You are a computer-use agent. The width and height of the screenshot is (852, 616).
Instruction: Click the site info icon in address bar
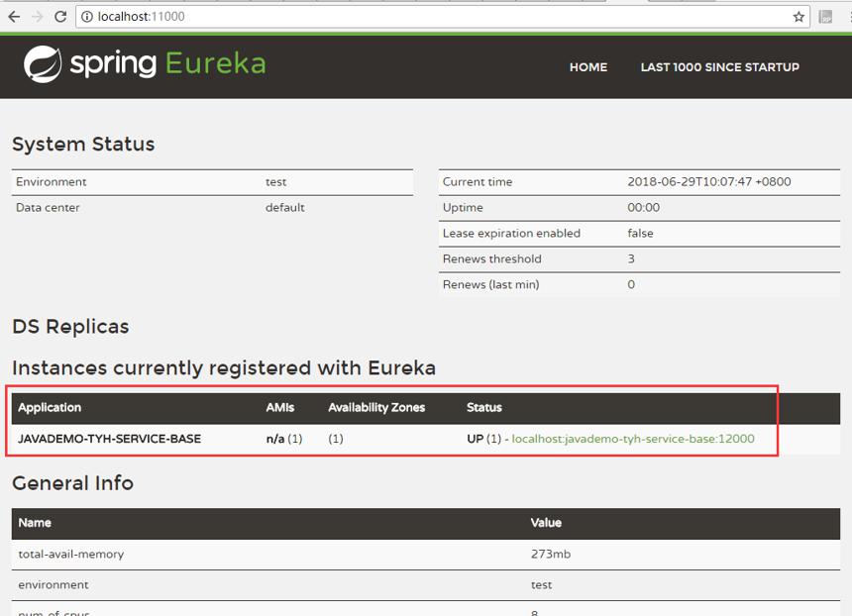click(87, 17)
